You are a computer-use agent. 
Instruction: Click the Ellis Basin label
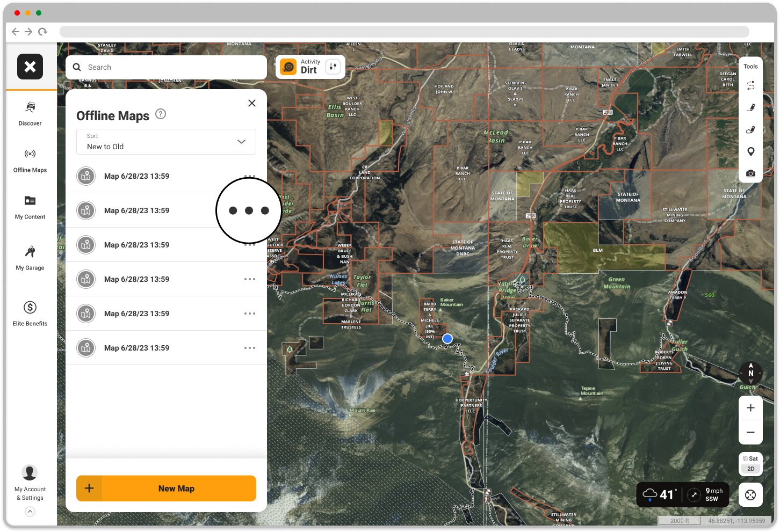pyautogui.click(x=335, y=111)
